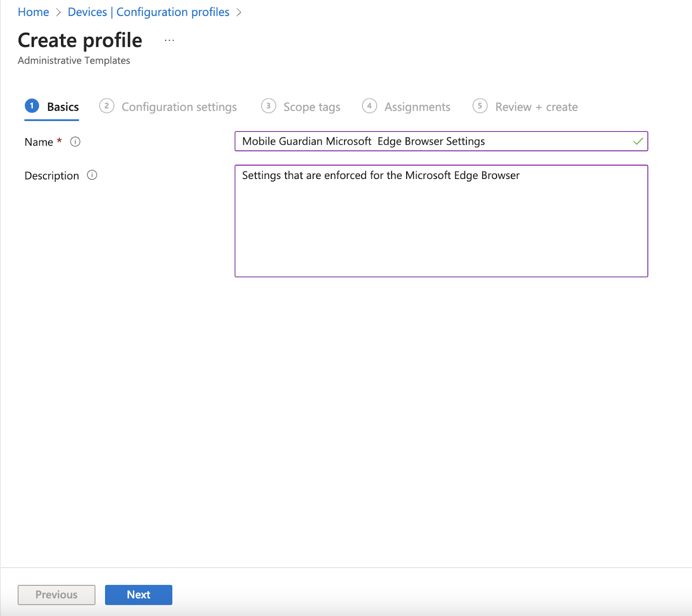Open Devices | Configuration profiles breadcrumb link
This screenshot has width=692, height=616.
click(148, 12)
